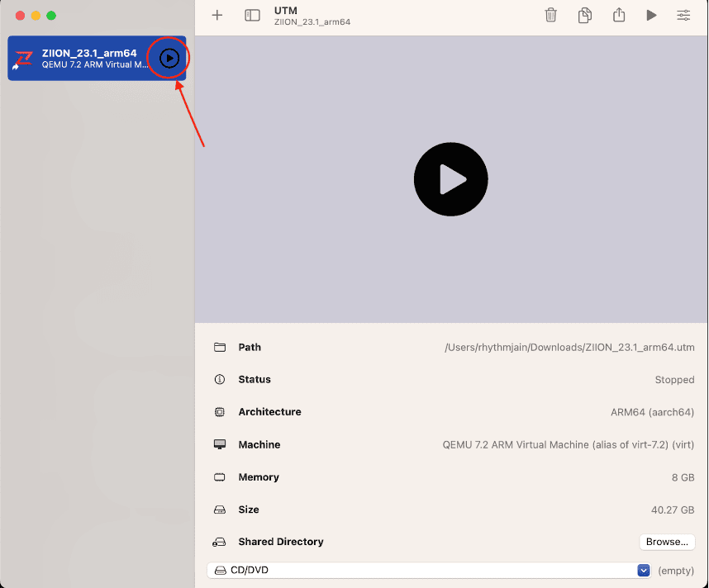Click the QEMU 7.2 ARM Virtual Machine value

tap(569, 445)
